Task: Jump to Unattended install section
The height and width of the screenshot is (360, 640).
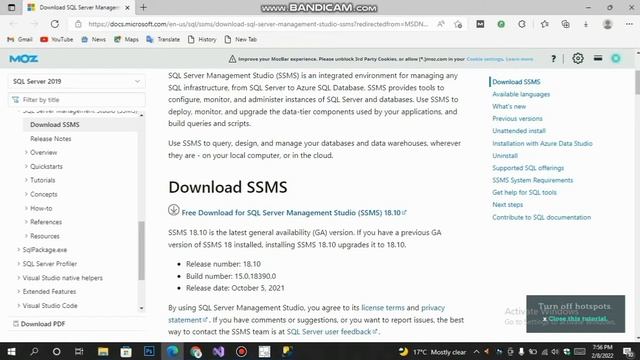Action: click(x=519, y=131)
